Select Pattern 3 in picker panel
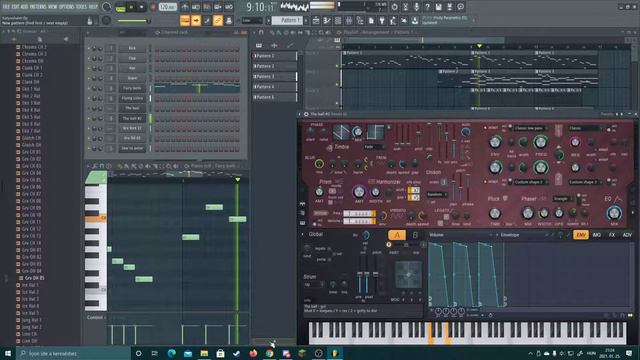Image resolution: width=640 pixels, height=360 pixels. (274, 76)
